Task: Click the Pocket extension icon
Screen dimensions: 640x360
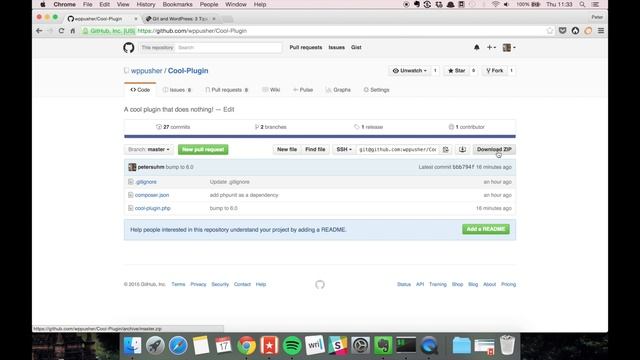Action: [562, 31]
